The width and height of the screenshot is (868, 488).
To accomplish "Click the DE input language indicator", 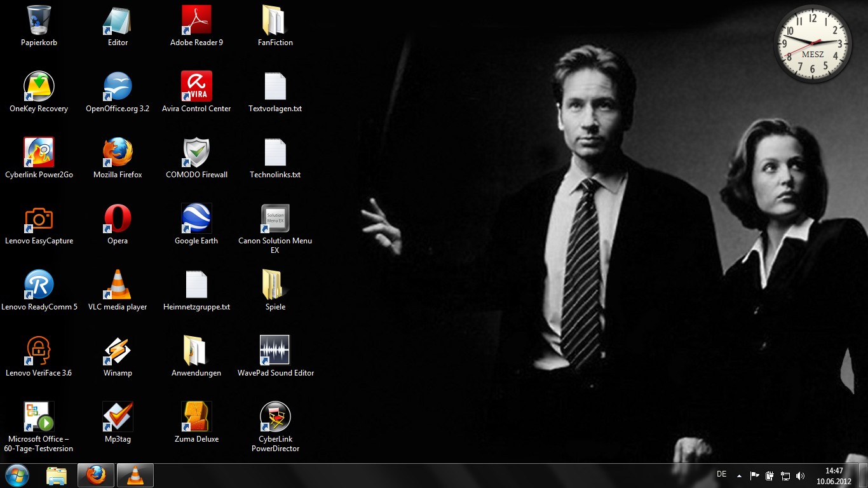I will click(x=722, y=474).
